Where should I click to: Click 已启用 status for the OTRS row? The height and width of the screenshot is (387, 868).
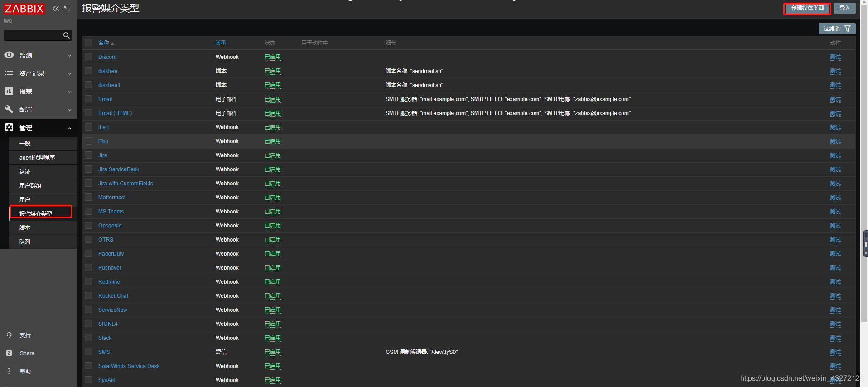click(273, 240)
